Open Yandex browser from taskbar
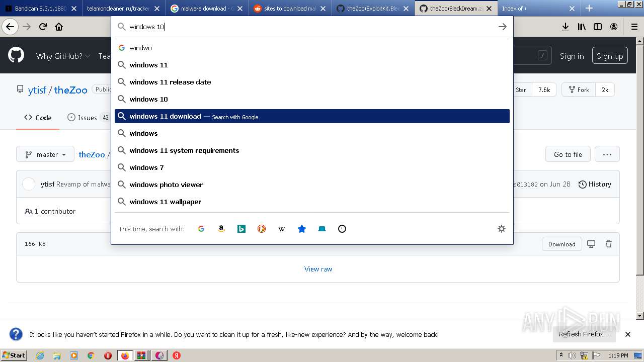This screenshot has width=644, height=362. tap(177, 355)
